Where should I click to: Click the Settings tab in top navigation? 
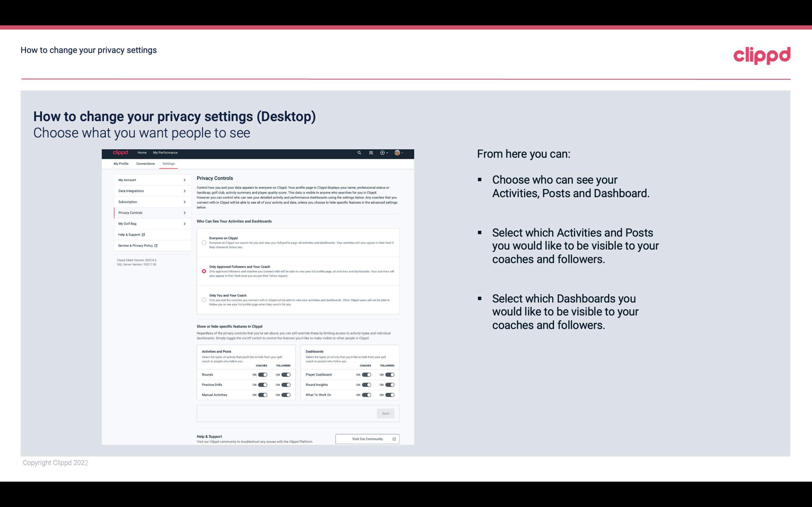(x=169, y=163)
